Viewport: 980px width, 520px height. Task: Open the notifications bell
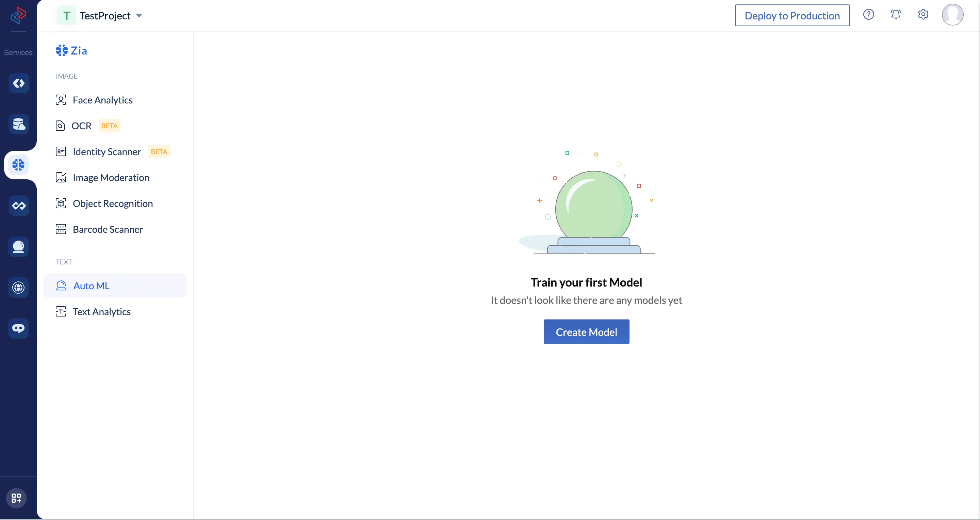[x=896, y=14]
